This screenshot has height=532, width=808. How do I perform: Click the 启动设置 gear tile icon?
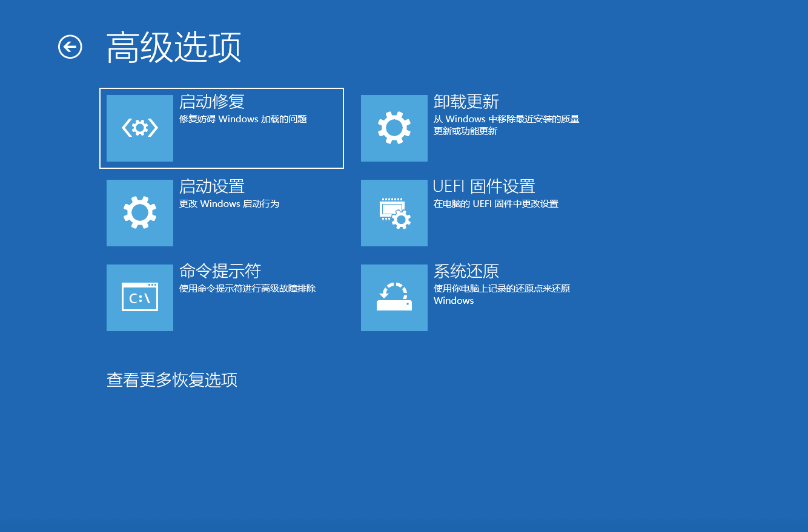(x=140, y=213)
